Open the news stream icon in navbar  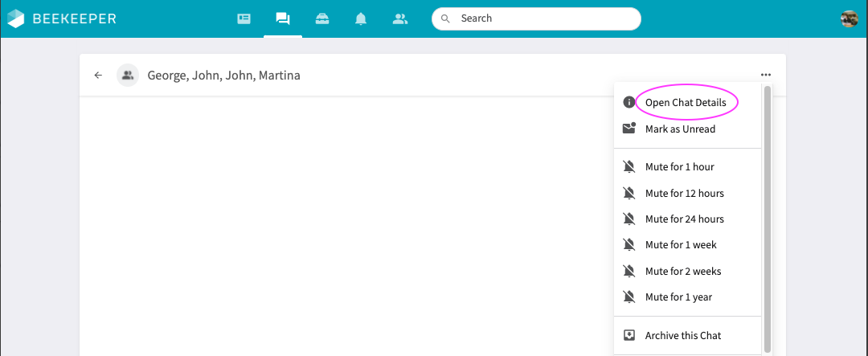(244, 18)
